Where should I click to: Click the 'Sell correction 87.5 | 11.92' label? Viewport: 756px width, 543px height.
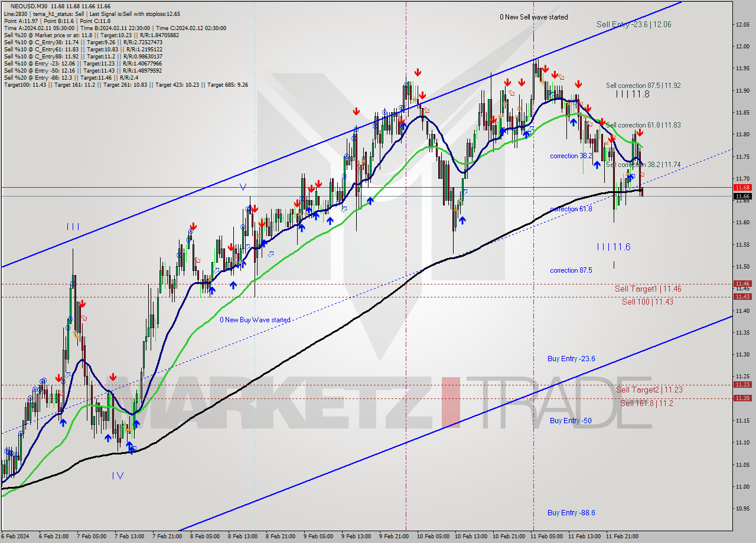tap(643, 86)
